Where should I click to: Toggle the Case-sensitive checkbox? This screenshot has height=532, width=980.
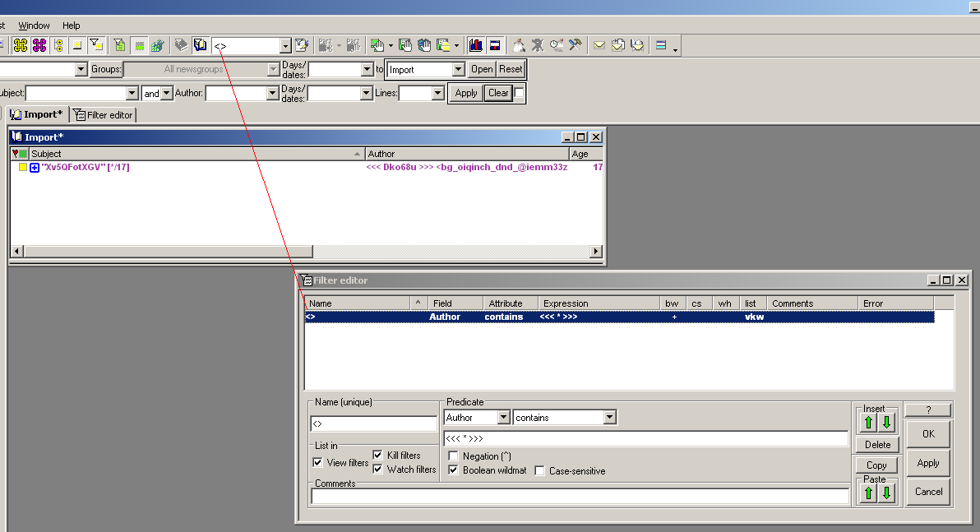coord(540,471)
